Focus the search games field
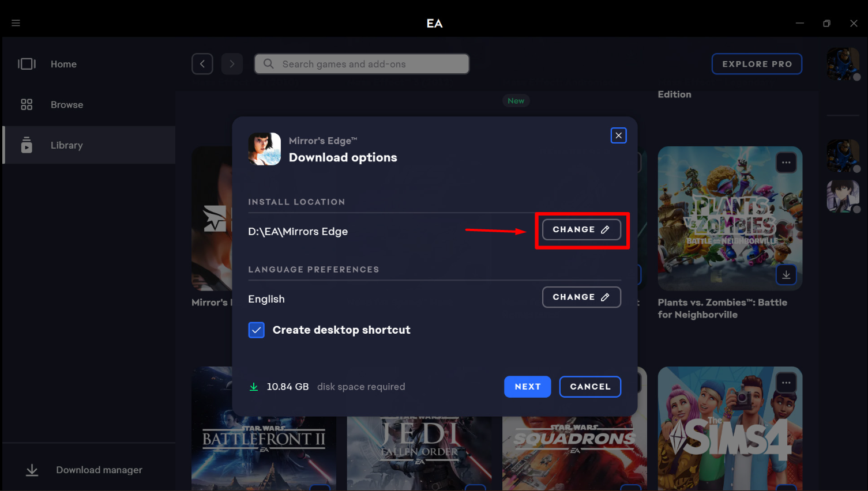 click(x=362, y=64)
